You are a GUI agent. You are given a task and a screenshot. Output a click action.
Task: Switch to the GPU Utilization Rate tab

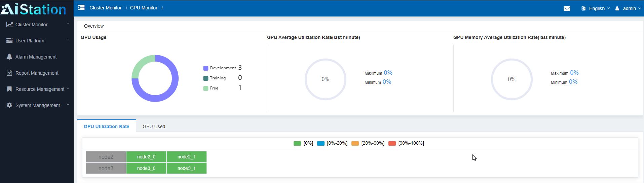coord(106,126)
